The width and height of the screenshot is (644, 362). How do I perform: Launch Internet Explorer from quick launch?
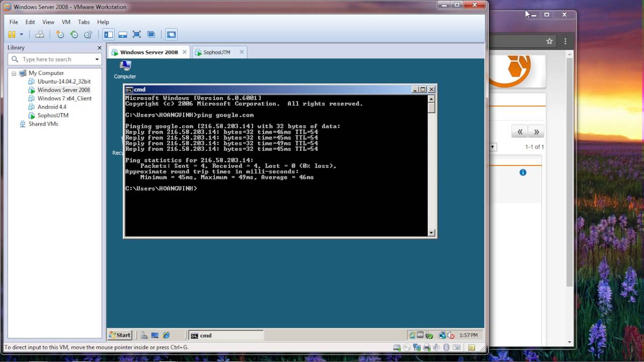[x=166, y=335]
